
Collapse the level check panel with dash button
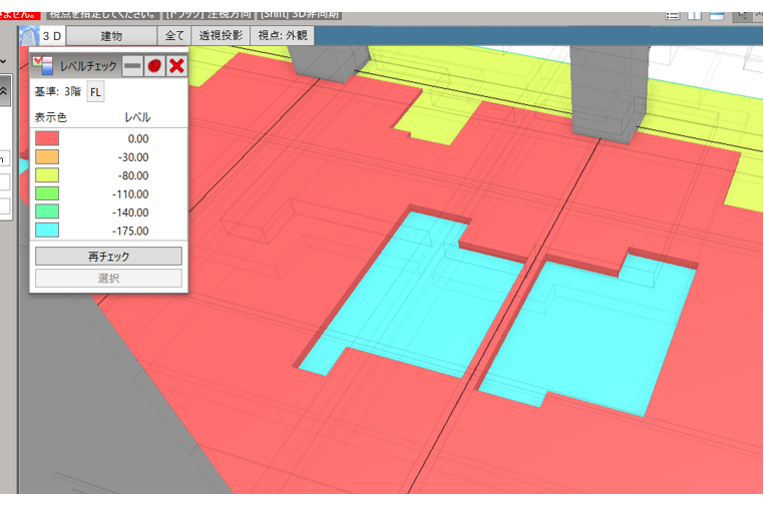pos(132,66)
